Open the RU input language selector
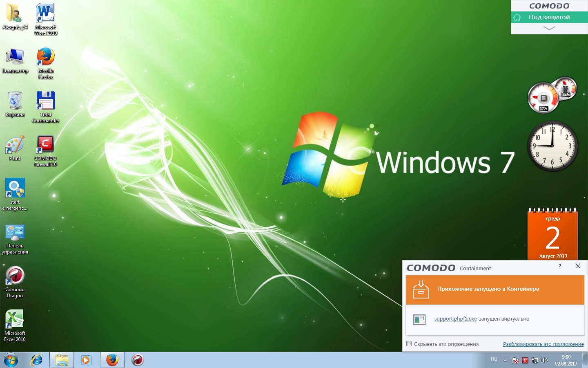The width and height of the screenshot is (588, 368). pos(494,359)
